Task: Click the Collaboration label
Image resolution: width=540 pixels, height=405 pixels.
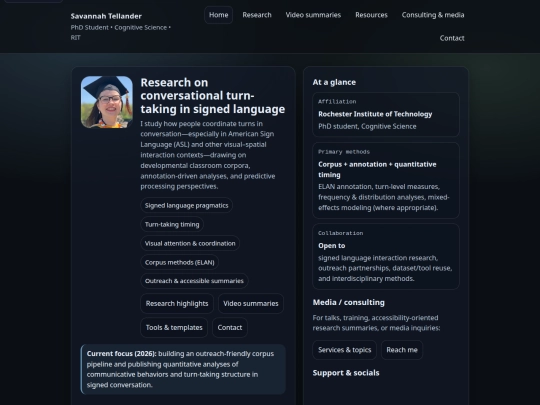Action: pyautogui.click(x=340, y=233)
